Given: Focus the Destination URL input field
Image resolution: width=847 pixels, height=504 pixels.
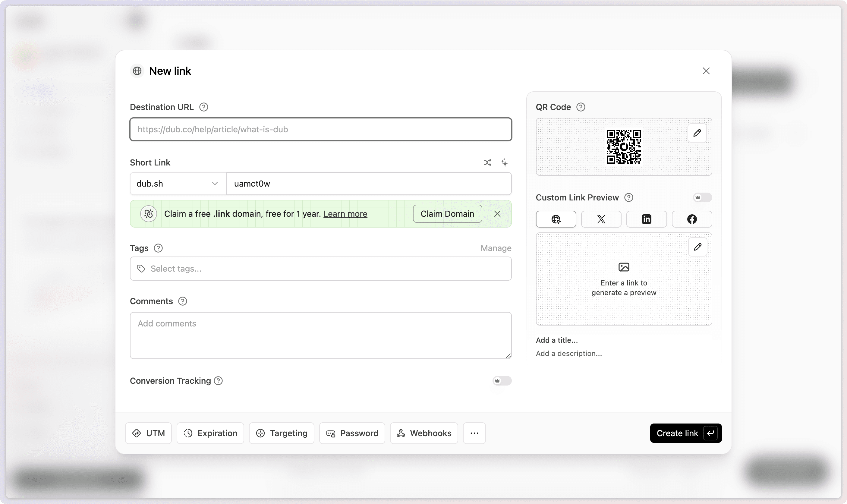Looking at the screenshot, I should 321,129.
